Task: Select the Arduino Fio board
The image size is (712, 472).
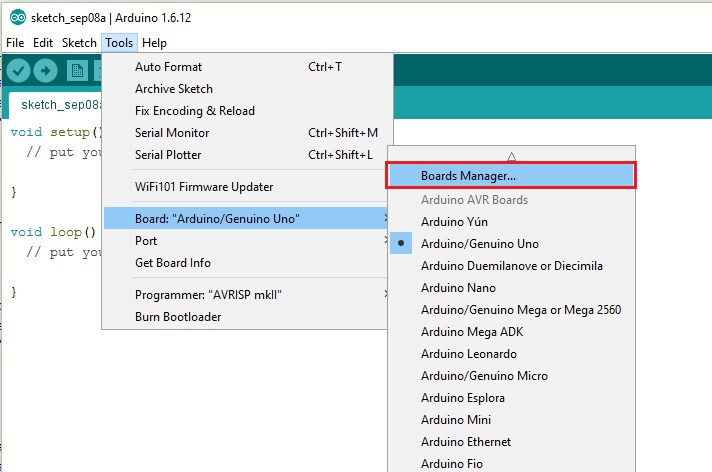Action: [511, 463]
